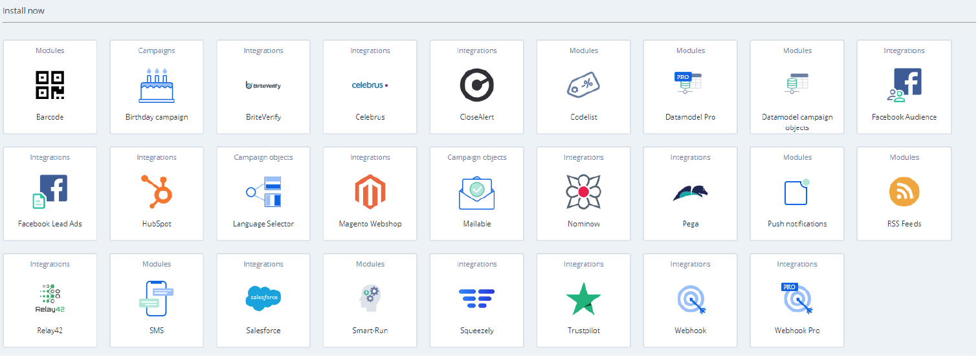Click the Nominow flower icon
This screenshot has width=980, height=361.
[584, 191]
